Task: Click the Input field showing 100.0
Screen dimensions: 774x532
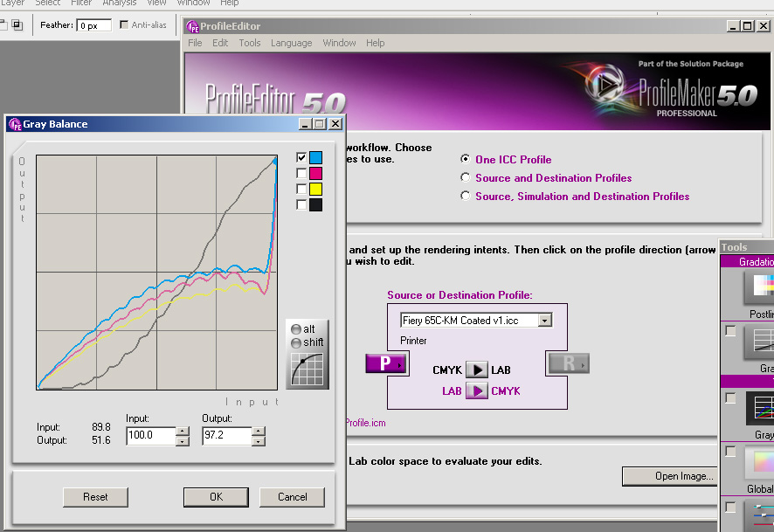Action: click(150, 435)
